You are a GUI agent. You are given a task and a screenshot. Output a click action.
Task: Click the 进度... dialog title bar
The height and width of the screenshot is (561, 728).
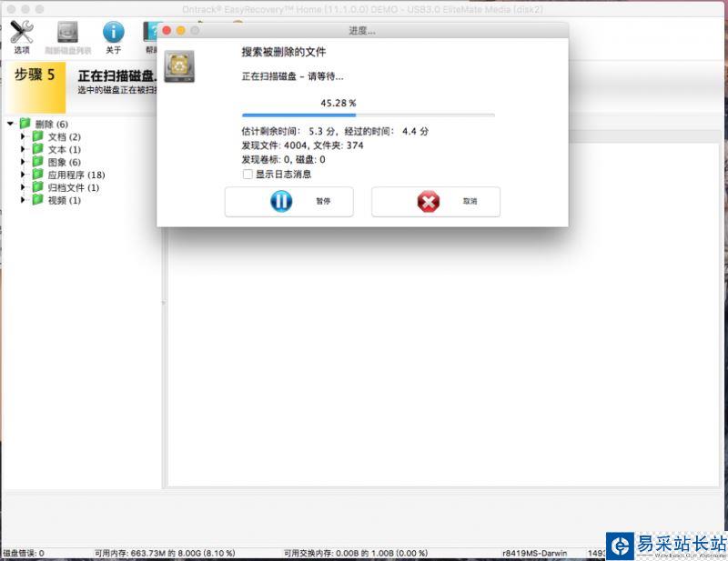[362, 31]
